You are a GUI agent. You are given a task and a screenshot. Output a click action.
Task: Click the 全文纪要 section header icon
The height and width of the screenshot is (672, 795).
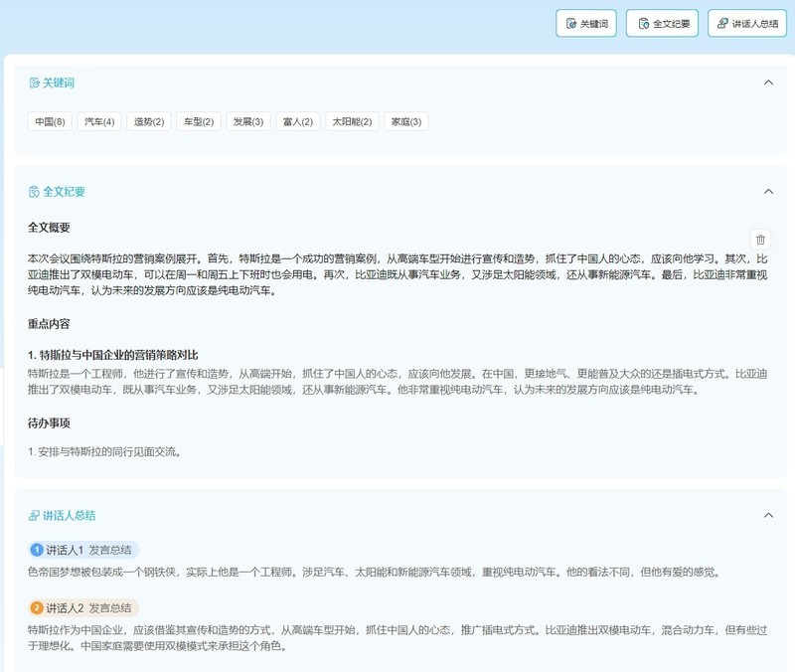tap(35, 191)
